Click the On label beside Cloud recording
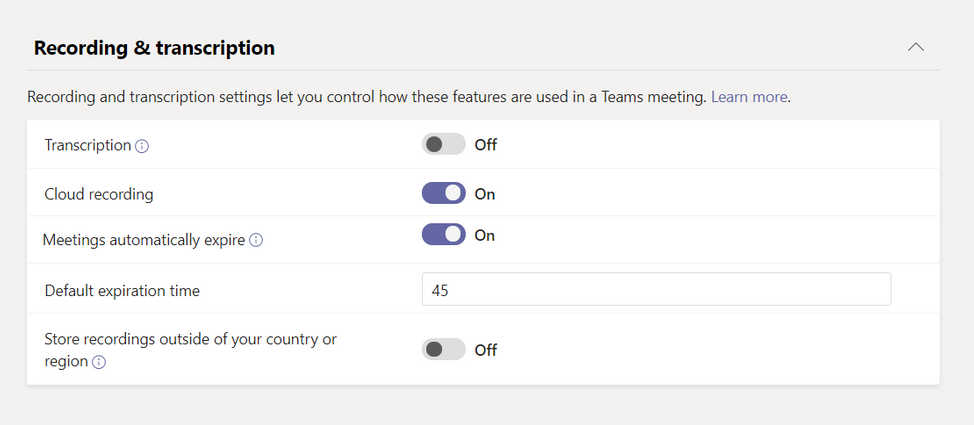Screen dimensions: 974x425 pyautogui.click(x=485, y=194)
